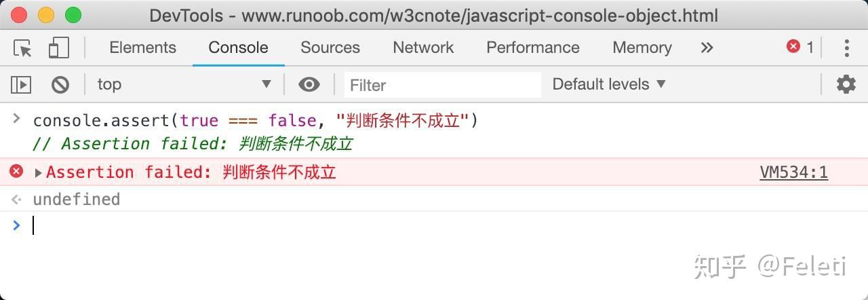The height and width of the screenshot is (300, 868).
Task: Click the red error icon beside Assertion failed
Action: point(16,172)
